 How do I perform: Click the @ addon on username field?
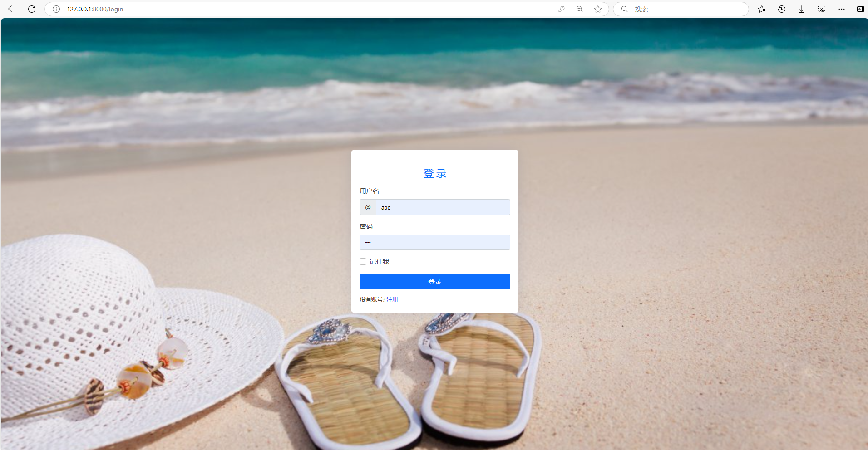[x=368, y=207]
